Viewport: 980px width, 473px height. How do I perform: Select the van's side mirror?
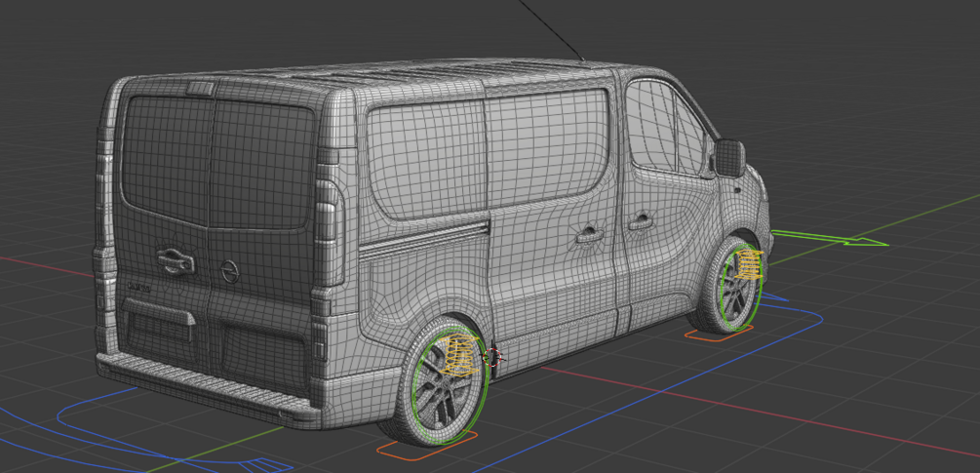coord(729,157)
